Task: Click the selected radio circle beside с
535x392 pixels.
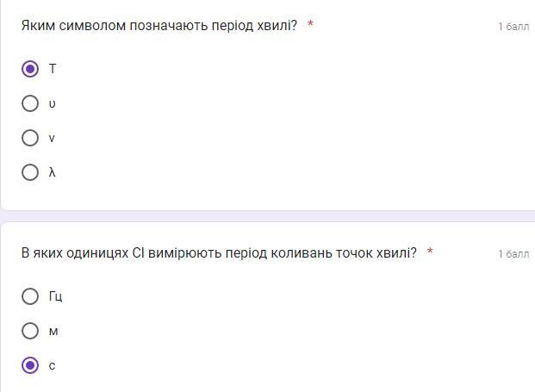Action: click(x=30, y=365)
